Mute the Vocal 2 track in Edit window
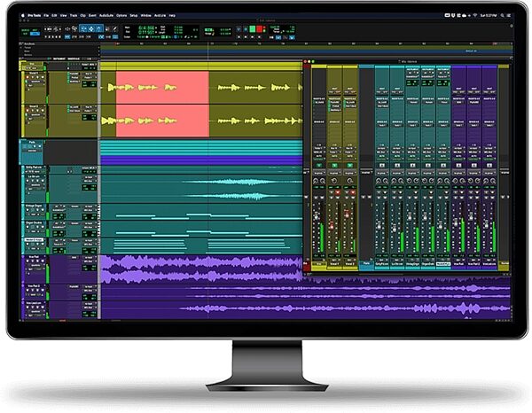 coord(43,111)
